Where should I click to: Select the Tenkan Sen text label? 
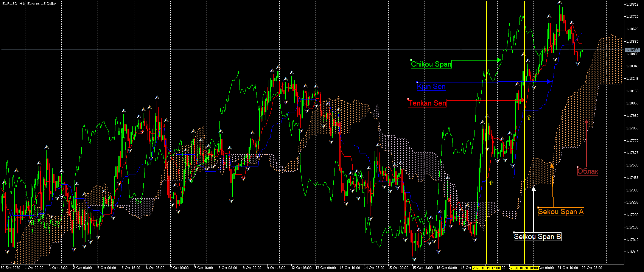(x=427, y=103)
